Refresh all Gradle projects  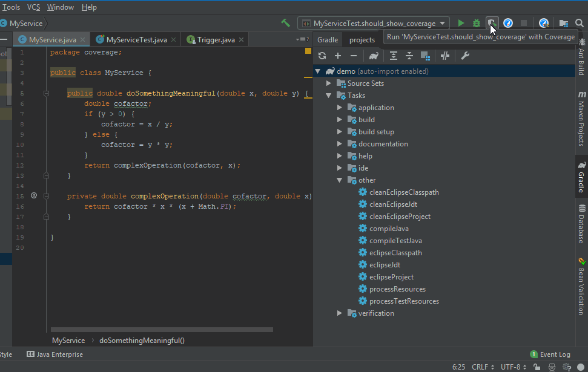[322, 55]
